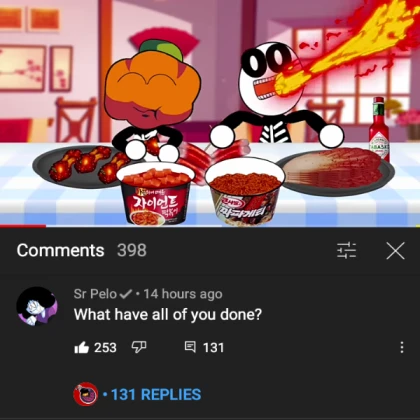Click the comment text What have all of you done
The width and height of the screenshot is (420, 420).
click(168, 314)
